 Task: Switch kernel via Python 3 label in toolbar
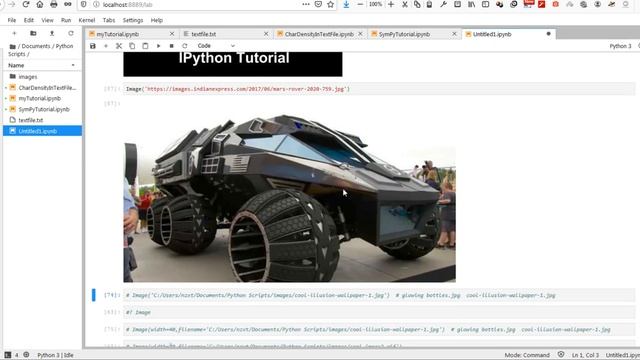tap(620, 46)
